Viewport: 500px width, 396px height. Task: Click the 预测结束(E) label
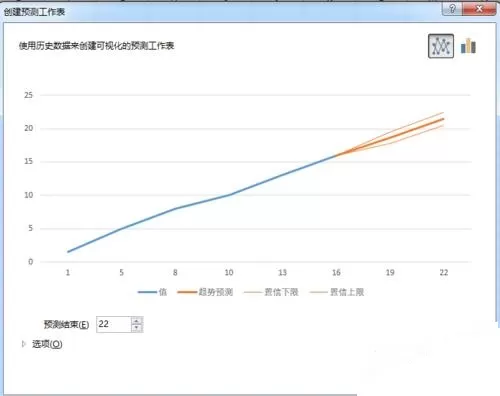pos(66,324)
